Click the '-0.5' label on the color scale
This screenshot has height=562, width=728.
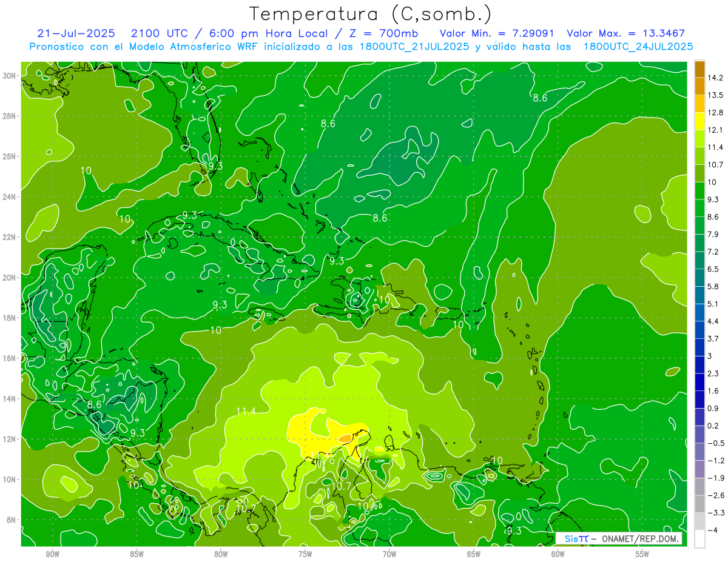[716, 443]
